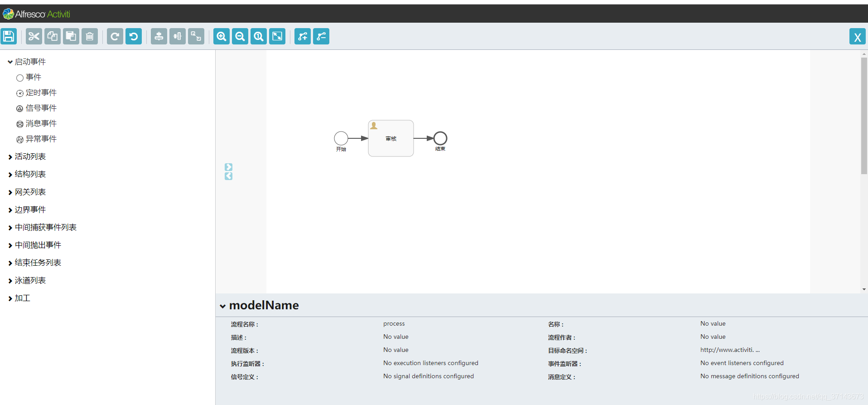Screen dimensions: 868x405
Task: Expand the 加工 group
Action: [19, 298]
